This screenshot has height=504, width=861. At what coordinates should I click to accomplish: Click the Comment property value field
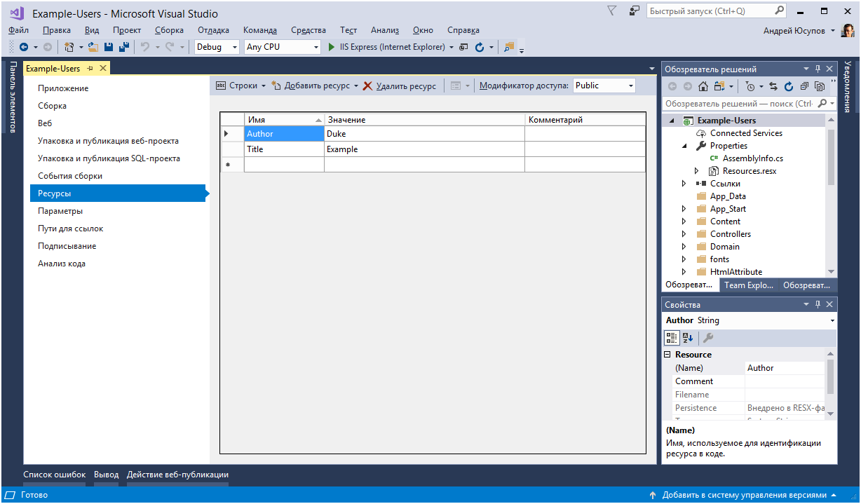(785, 381)
